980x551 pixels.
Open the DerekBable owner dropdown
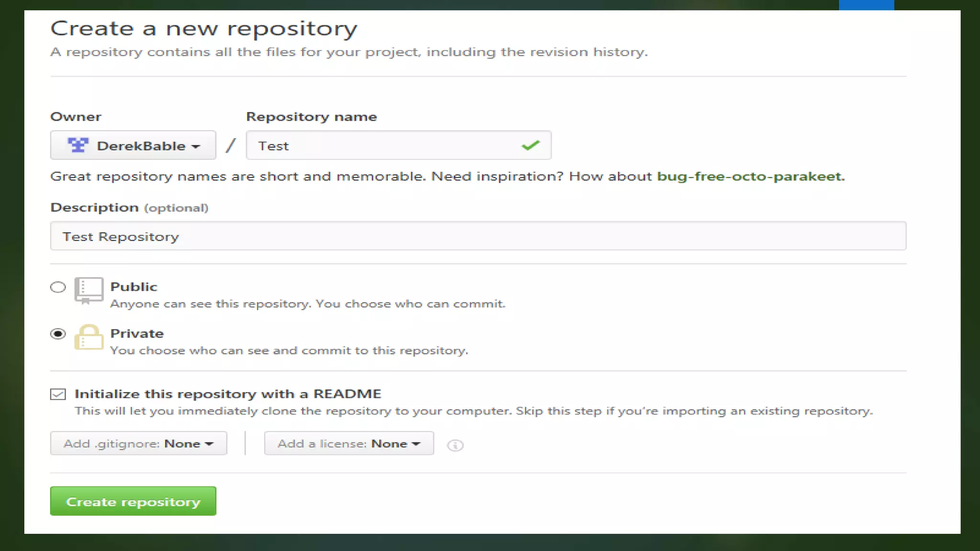pyautogui.click(x=133, y=145)
